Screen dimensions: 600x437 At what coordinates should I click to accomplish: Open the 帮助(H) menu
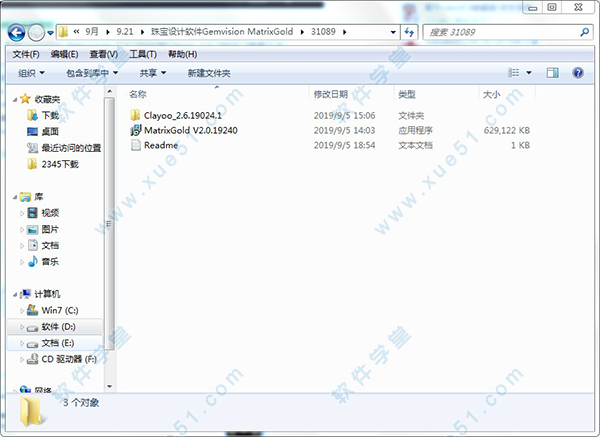[183, 54]
